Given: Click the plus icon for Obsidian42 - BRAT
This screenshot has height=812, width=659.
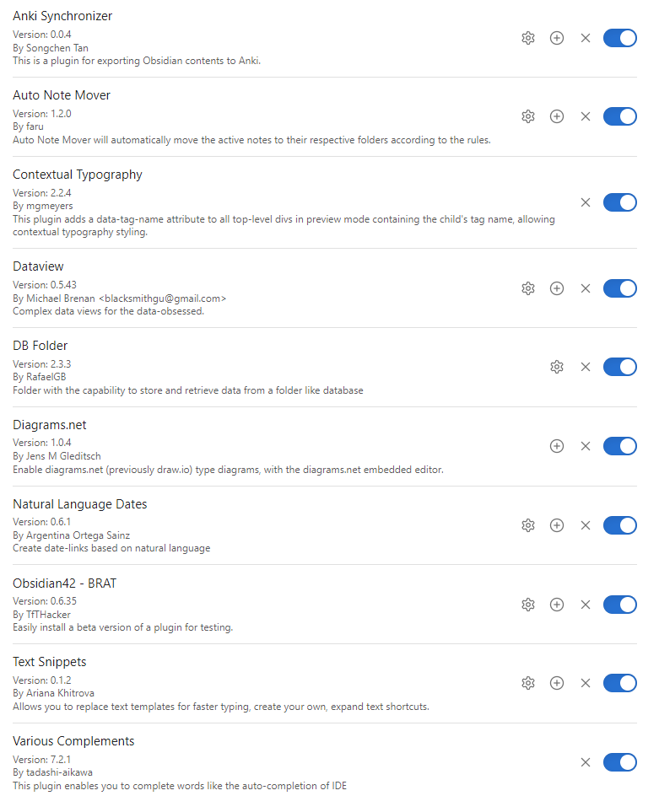Looking at the screenshot, I should pos(557,605).
